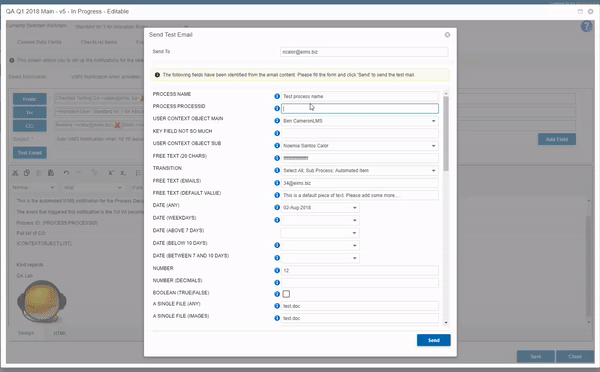Open USER CONTEXT OBJECT MAIN dropdown
This screenshot has width=600, height=372.
[434, 121]
